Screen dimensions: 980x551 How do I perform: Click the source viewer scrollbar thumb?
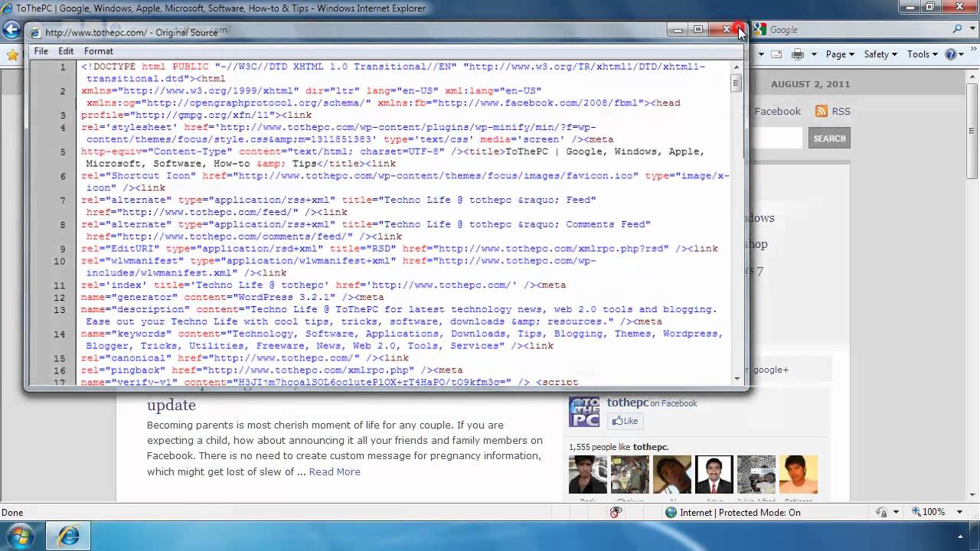click(x=737, y=83)
